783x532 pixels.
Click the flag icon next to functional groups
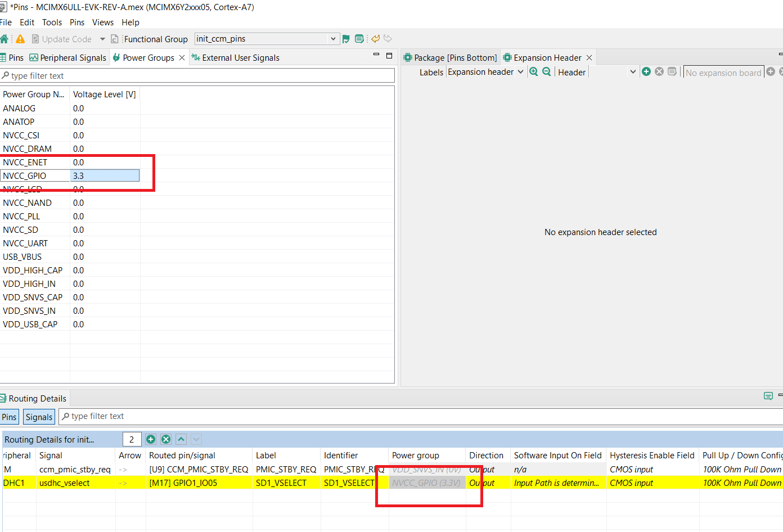coord(347,39)
